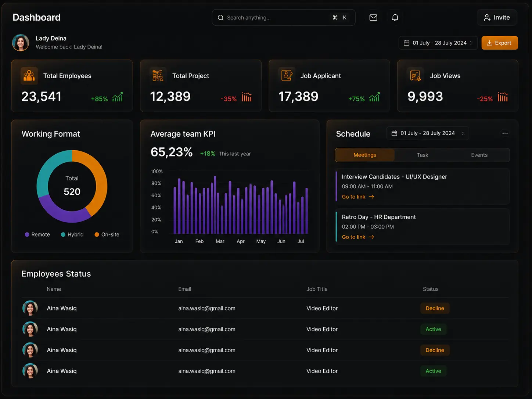
Task: Click the Status column header
Action: pyautogui.click(x=431, y=289)
